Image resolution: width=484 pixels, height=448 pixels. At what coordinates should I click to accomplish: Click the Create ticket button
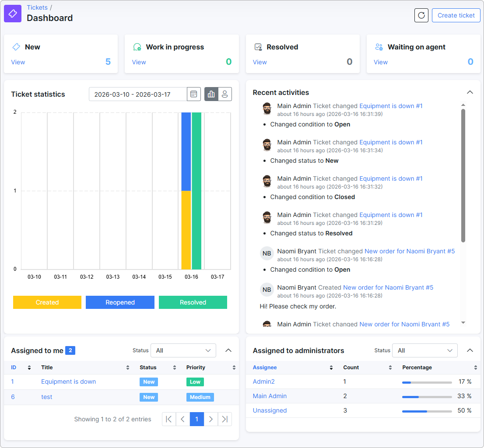pyautogui.click(x=456, y=15)
